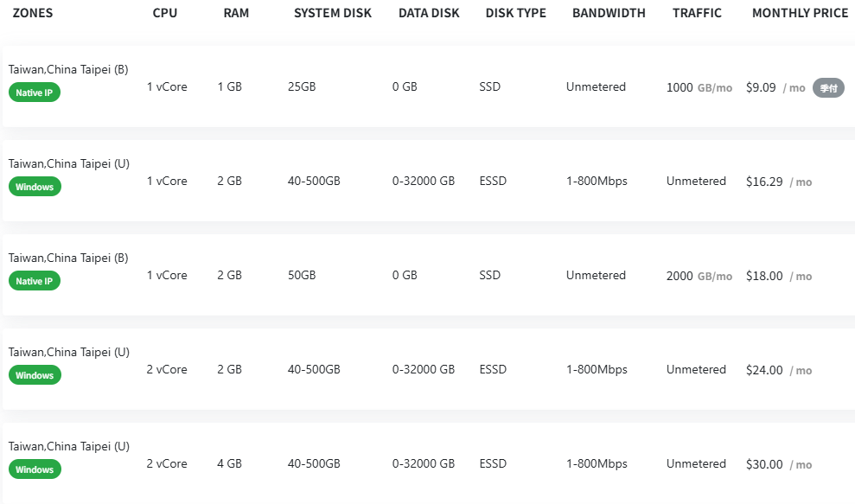Click the SYSTEM DISK column header
This screenshot has height=504, width=855.
coord(333,13)
